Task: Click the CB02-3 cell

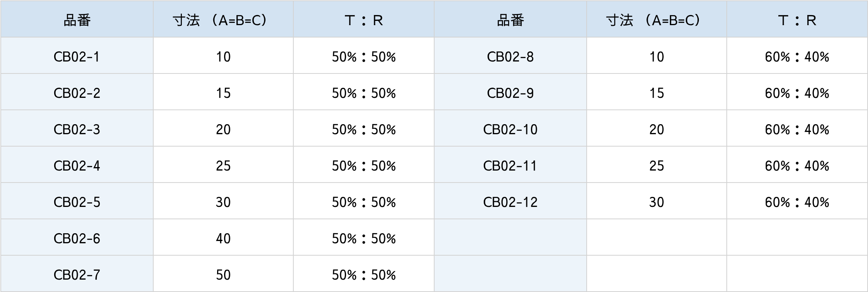Action: click(x=77, y=130)
